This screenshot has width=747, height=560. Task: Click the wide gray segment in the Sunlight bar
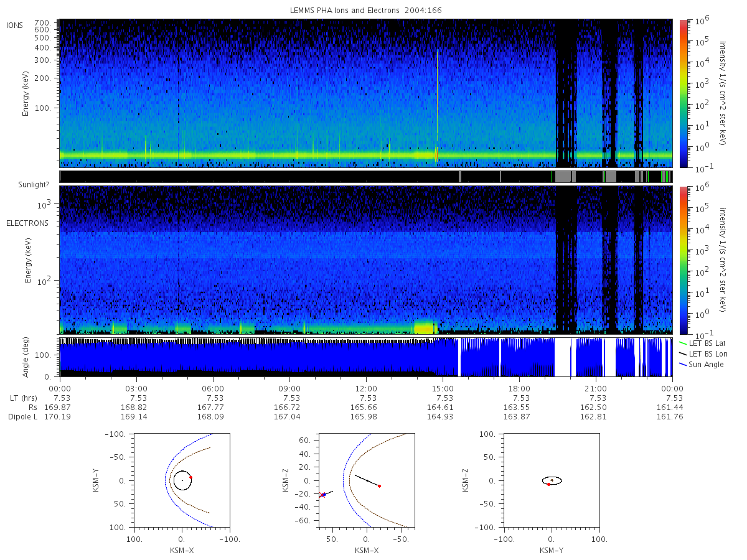[563, 177]
